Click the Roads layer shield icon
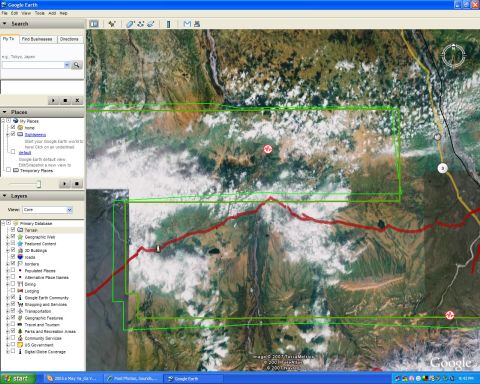Viewport: 480px width, 384px height. click(x=20, y=257)
